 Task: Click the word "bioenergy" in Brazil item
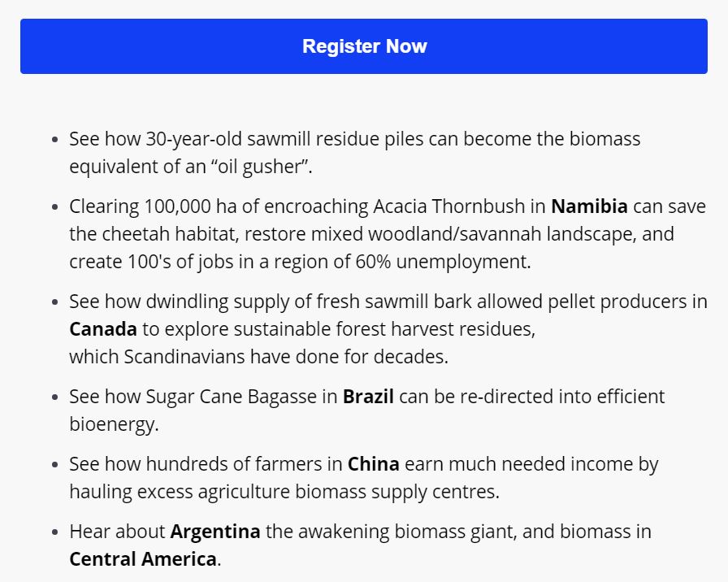[x=112, y=424]
